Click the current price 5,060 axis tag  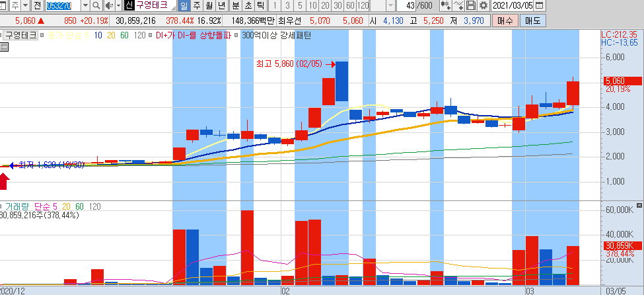point(623,81)
